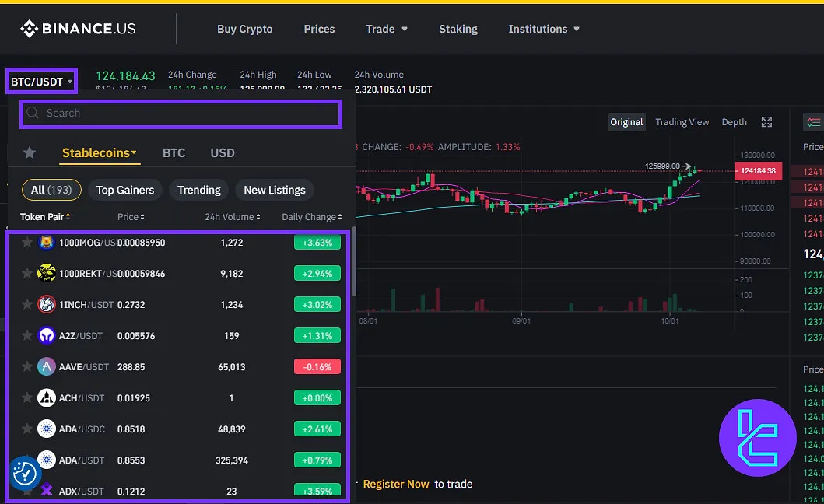Click the favorites star tab beside Stablecoins
The image size is (824, 504).
tap(29, 152)
